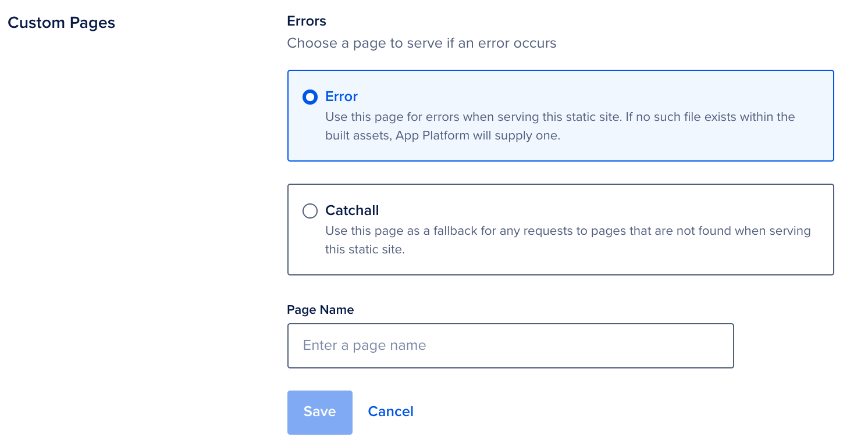
Task: Click the 'this static site.' line in Catchall
Action: [x=365, y=249]
